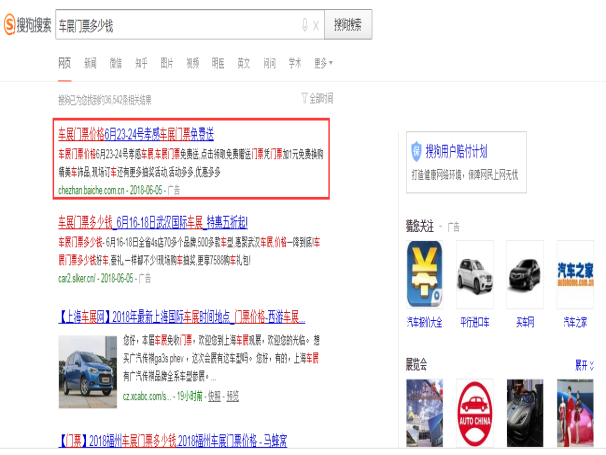Image resolution: width=606 pixels, height=455 pixels.
Task: Open the 快照 cached page link
Action: 214,396
